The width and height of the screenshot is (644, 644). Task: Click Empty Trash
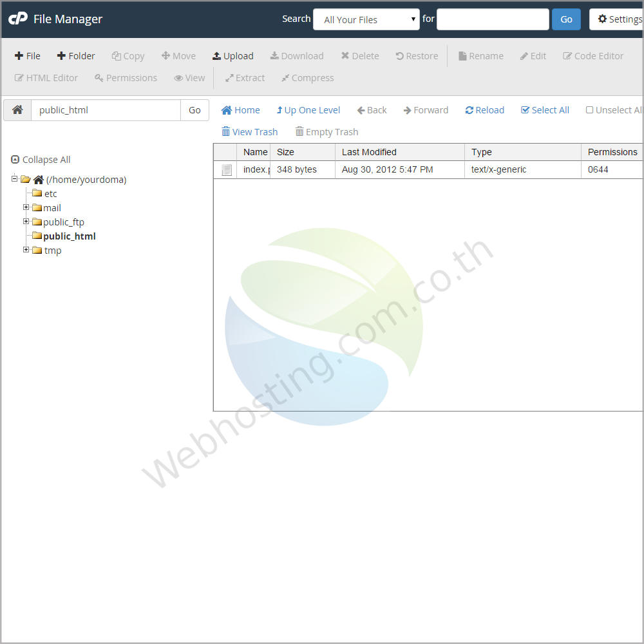click(327, 132)
